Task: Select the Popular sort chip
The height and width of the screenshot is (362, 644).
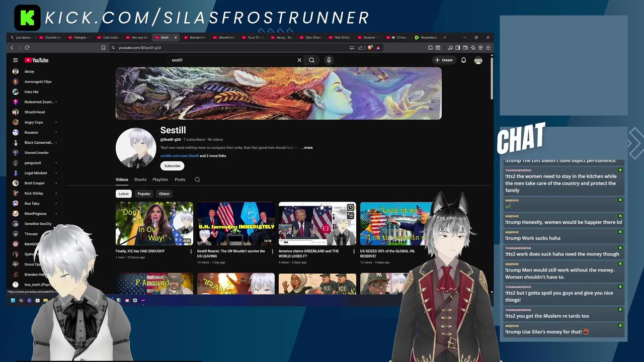Action: (144, 194)
